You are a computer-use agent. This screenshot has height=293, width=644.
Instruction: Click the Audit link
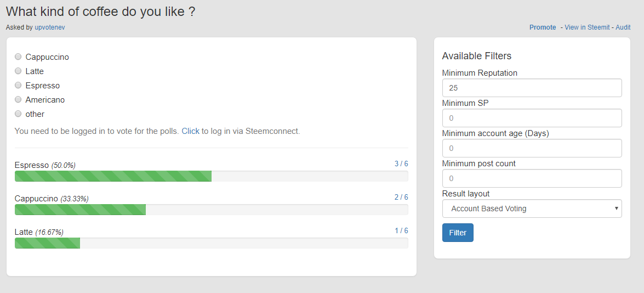(623, 27)
